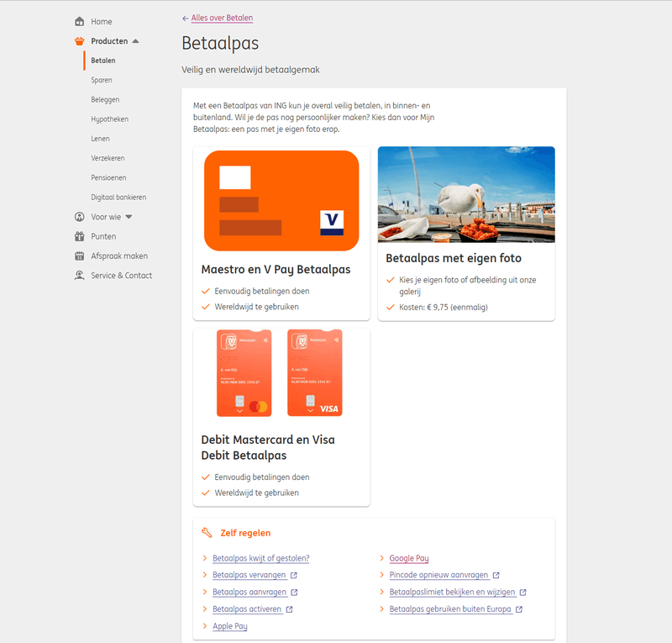Click the Afspraak maken calendar icon
Image resolution: width=672 pixels, height=643 pixels.
79,256
